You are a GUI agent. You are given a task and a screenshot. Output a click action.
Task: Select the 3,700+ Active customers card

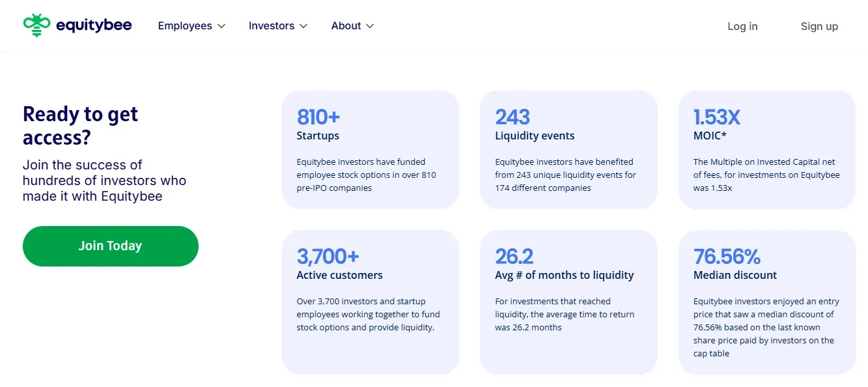click(x=371, y=302)
